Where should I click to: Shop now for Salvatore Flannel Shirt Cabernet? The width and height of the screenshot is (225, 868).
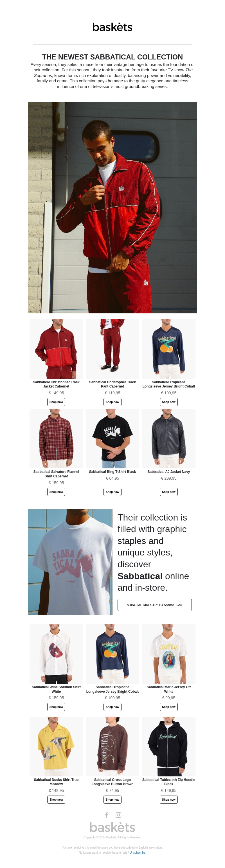pyautogui.click(x=56, y=492)
